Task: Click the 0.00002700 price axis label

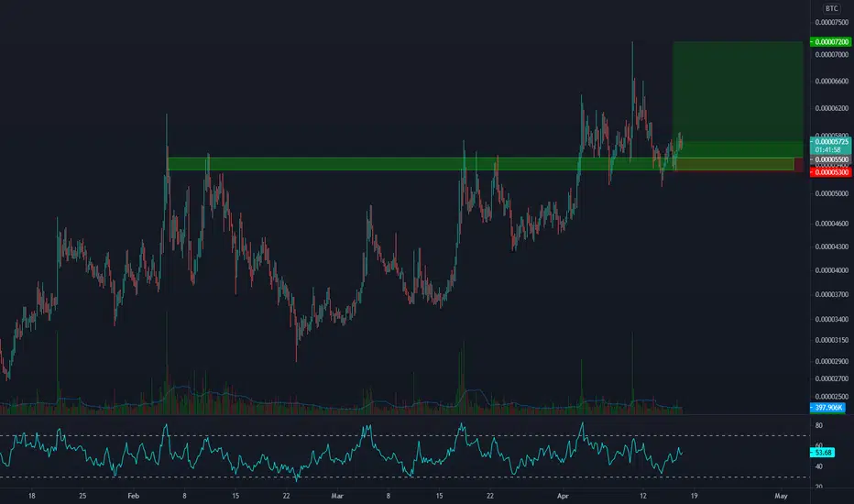Action: (832, 378)
